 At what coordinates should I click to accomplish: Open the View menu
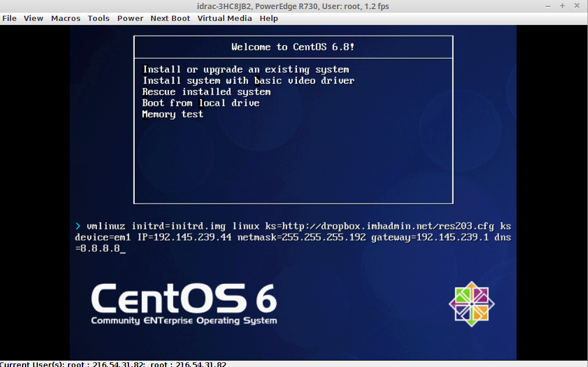[33, 18]
